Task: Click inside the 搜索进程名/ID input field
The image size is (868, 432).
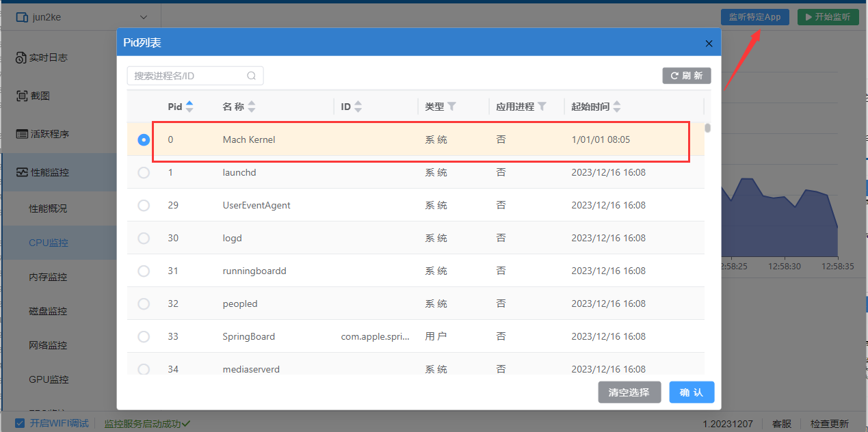Action: [x=185, y=75]
